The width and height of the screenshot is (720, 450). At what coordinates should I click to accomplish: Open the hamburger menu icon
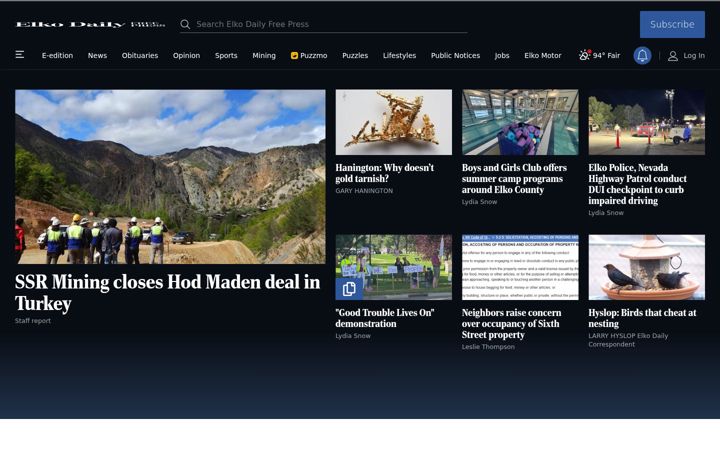tap(20, 55)
